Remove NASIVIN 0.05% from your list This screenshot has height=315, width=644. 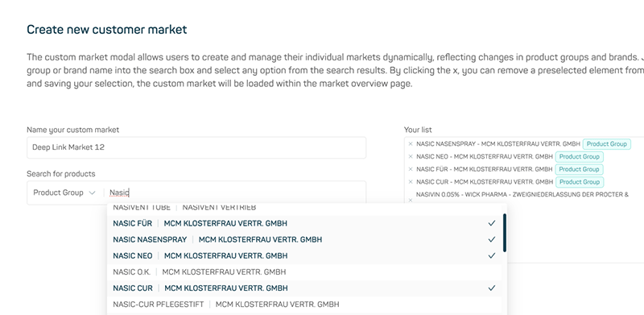click(x=411, y=201)
